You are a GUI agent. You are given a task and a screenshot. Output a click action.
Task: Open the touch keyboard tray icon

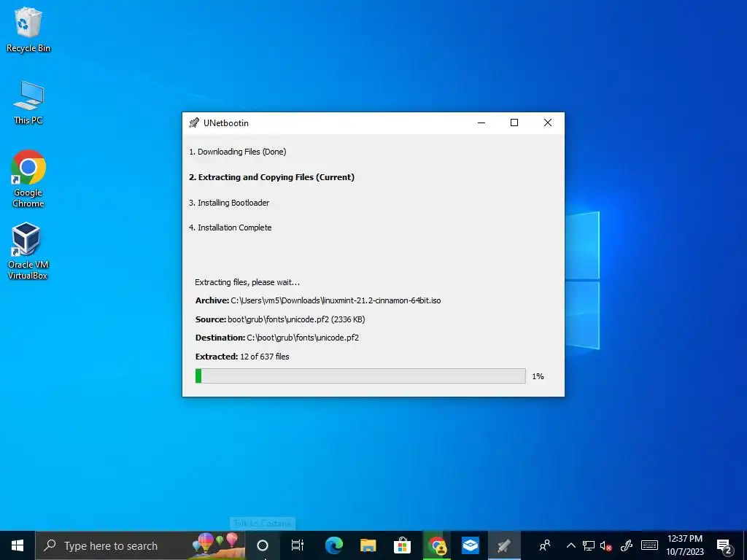649,545
